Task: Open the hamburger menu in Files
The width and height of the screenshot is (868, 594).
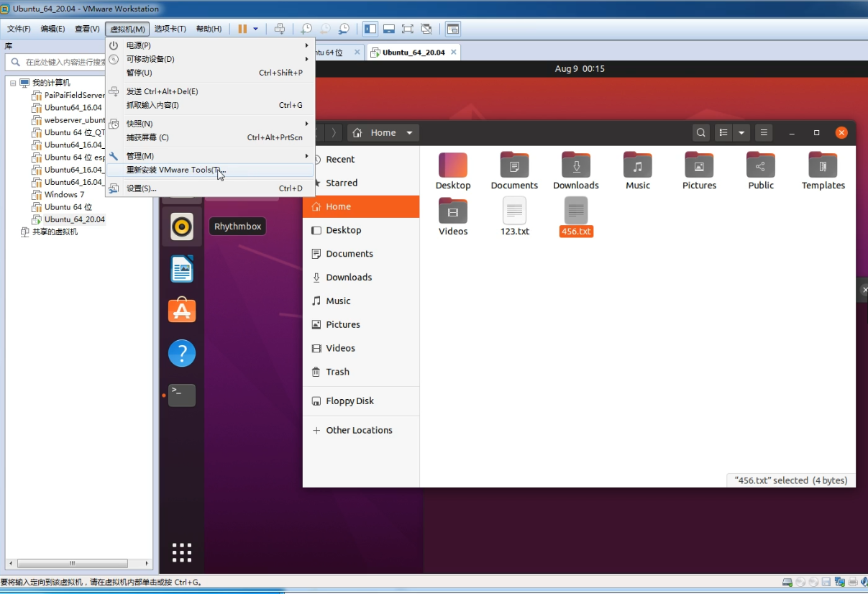Action: coord(764,132)
